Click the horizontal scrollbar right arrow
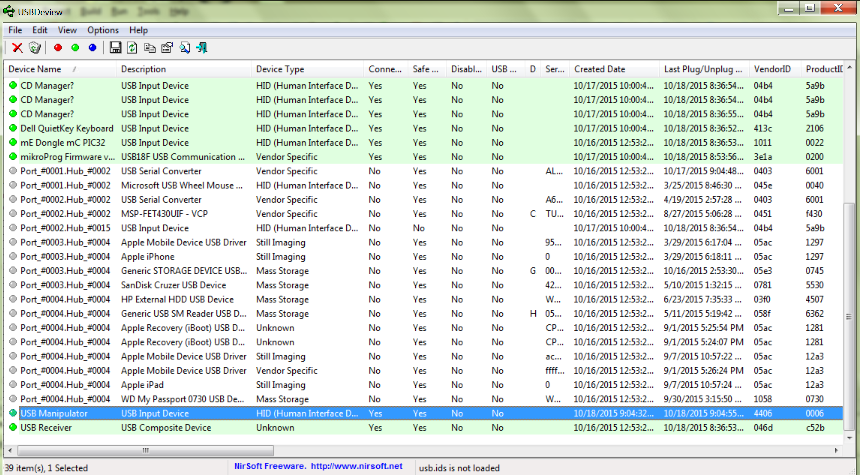This screenshot has width=860, height=475. (x=836, y=450)
